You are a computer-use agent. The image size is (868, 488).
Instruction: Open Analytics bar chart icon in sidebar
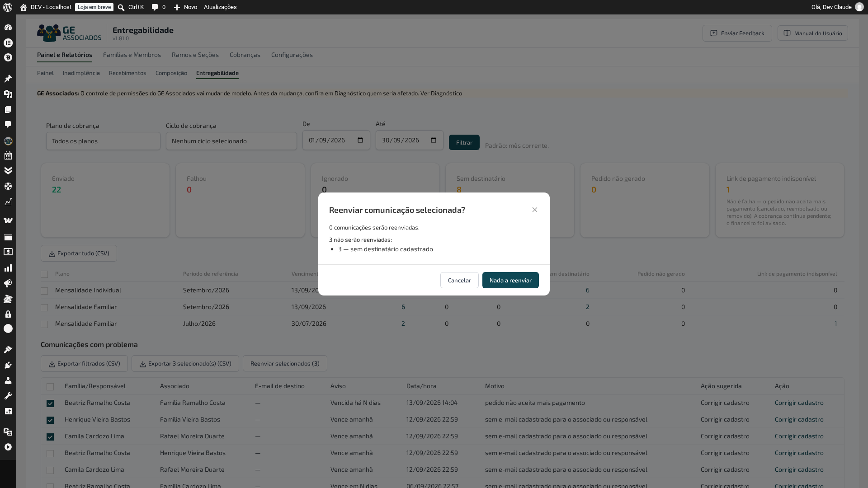(x=8, y=268)
